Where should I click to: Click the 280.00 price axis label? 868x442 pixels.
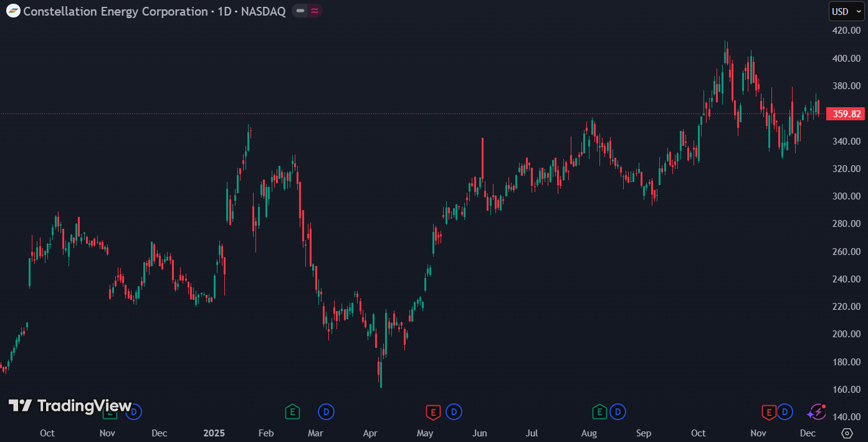[847, 224]
